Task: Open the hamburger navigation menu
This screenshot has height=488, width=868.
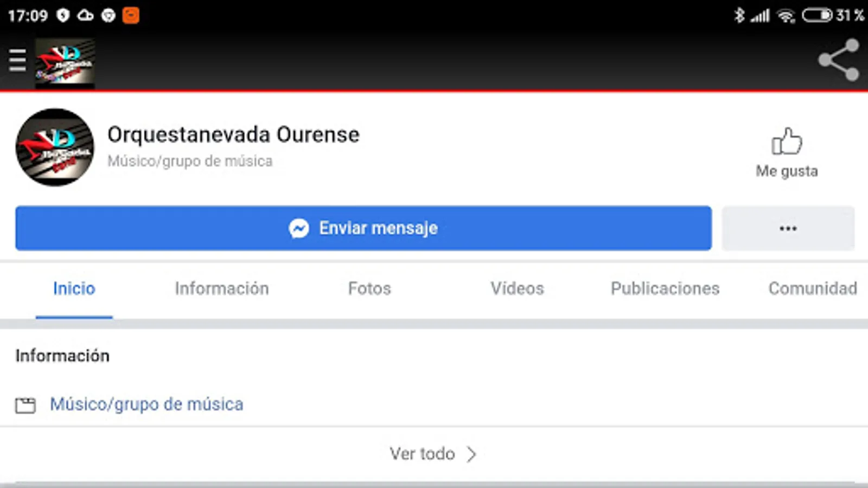Action: pyautogui.click(x=17, y=60)
